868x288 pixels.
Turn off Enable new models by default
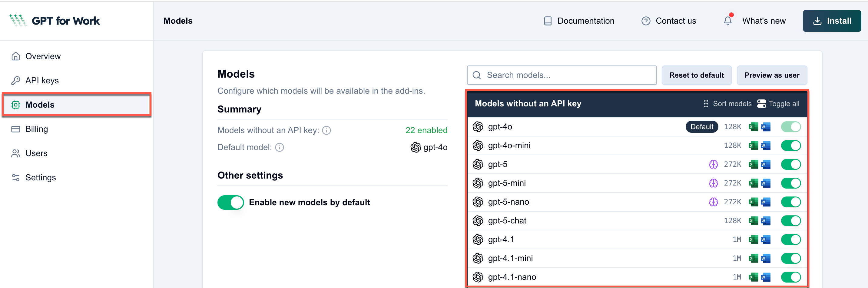[230, 202]
